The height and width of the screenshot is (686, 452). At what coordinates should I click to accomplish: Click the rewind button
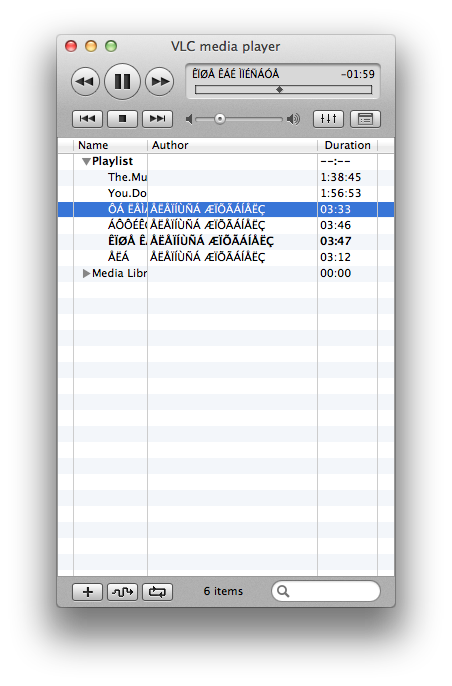(x=85, y=81)
